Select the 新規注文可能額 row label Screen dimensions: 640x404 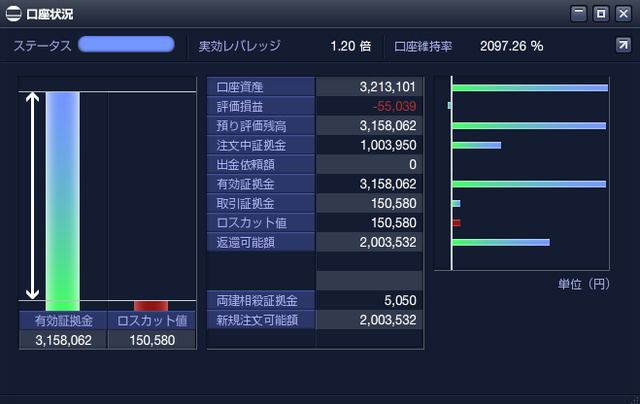261,320
